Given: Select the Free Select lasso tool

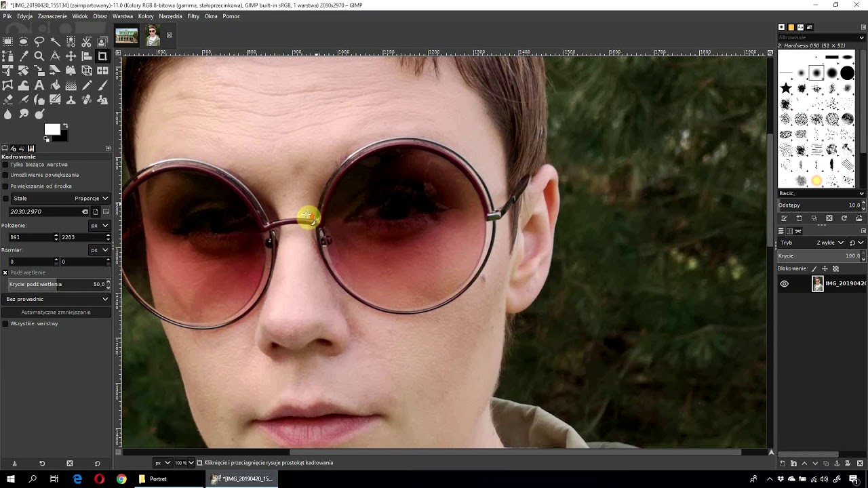Looking at the screenshot, I should [39, 41].
